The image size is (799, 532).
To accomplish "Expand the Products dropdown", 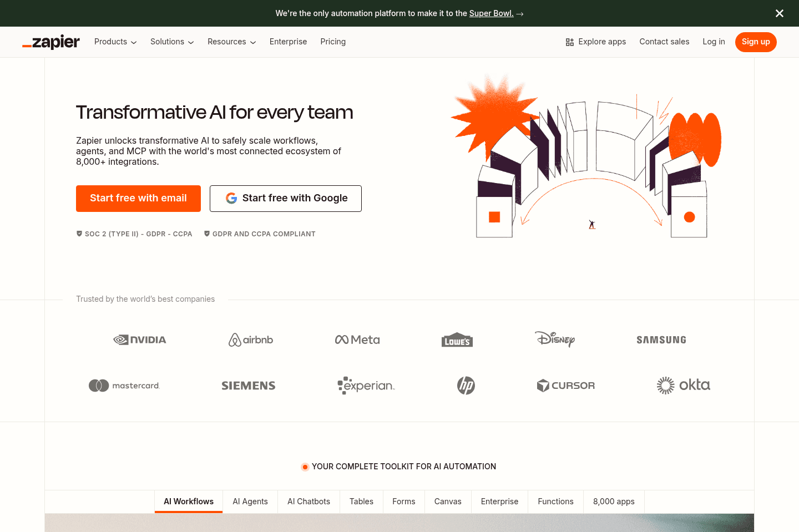I will click(115, 42).
